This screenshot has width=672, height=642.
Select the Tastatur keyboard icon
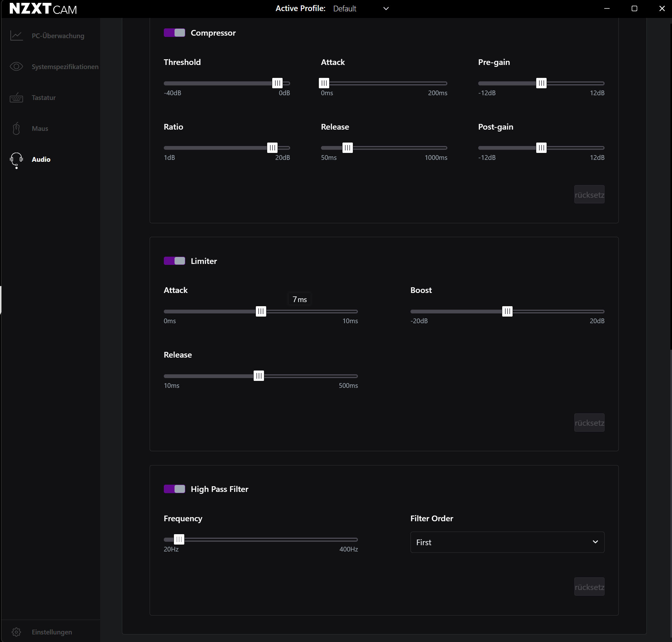tap(16, 97)
